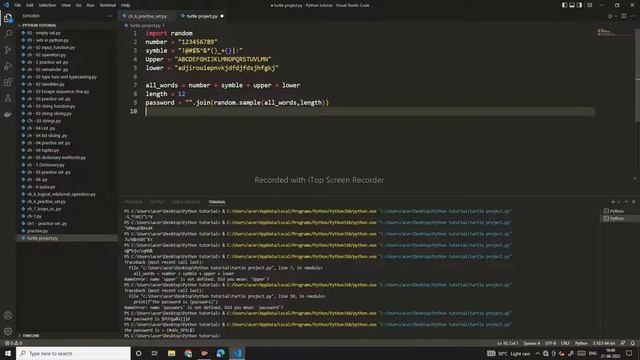Click UTF-8 encoding in status bar
640x360 pixels.
(x=550, y=343)
